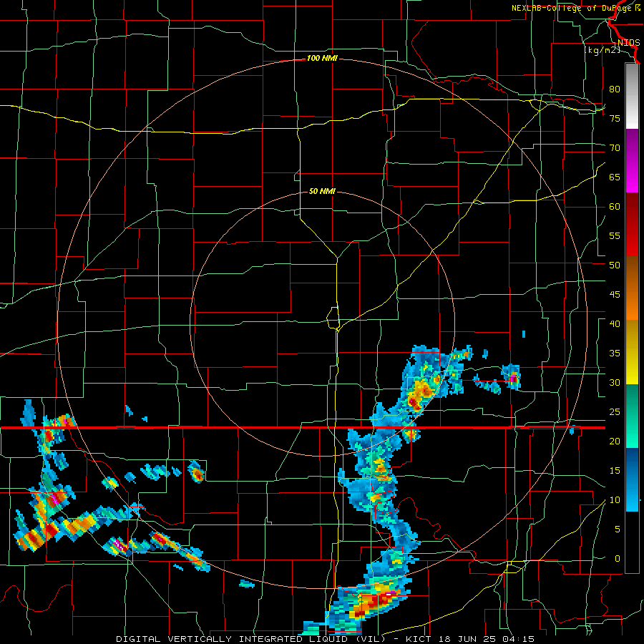The height and width of the screenshot is (644, 644).
Task: Click the "0" value on the VIL scale
Action: (x=618, y=559)
